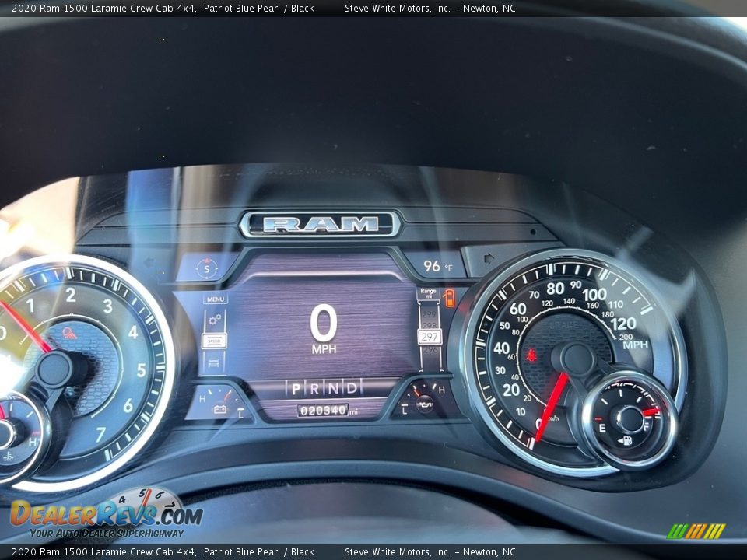
Task: Tap the 120 mark on the speedometer
Action: click(623, 324)
